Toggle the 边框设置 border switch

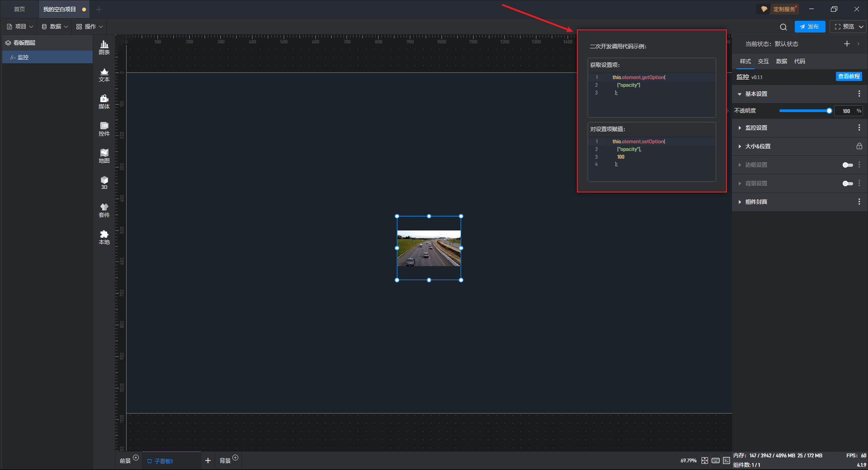pos(847,165)
